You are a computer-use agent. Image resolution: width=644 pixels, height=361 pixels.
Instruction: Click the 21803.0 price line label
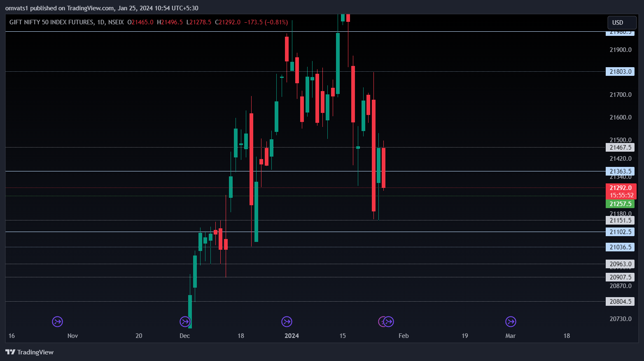click(620, 72)
